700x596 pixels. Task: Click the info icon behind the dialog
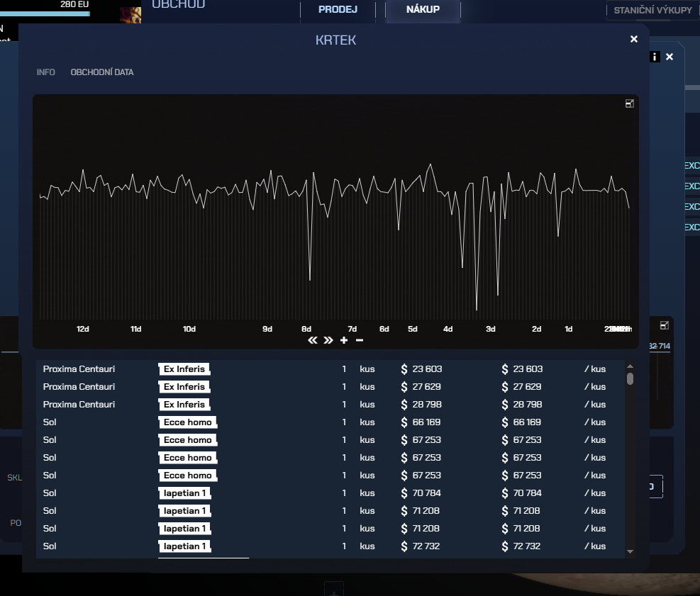tap(655, 57)
